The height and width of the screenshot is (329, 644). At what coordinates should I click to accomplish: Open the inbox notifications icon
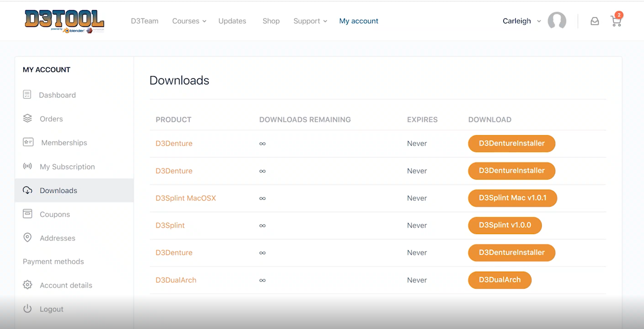tap(594, 21)
